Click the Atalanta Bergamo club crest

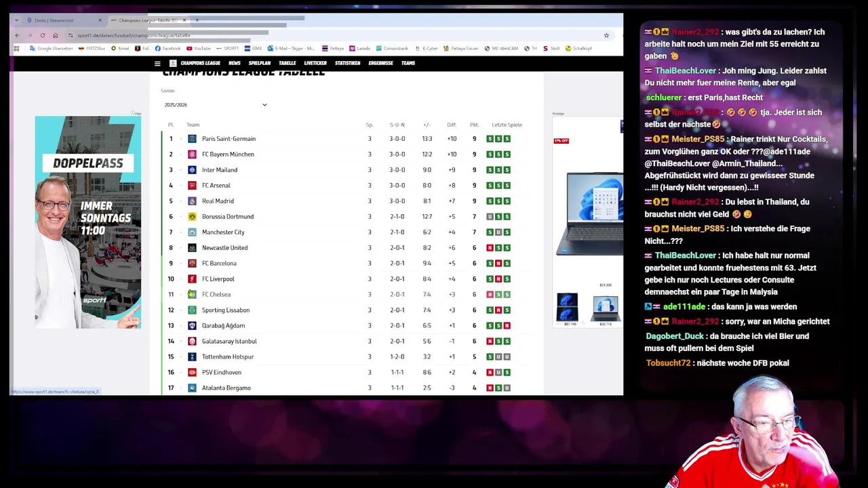(x=192, y=388)
